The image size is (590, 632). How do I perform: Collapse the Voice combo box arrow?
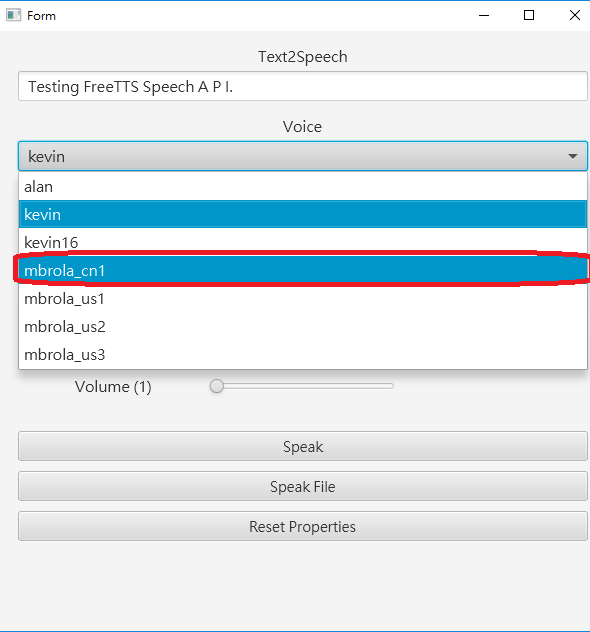click(x=573, y=156)
